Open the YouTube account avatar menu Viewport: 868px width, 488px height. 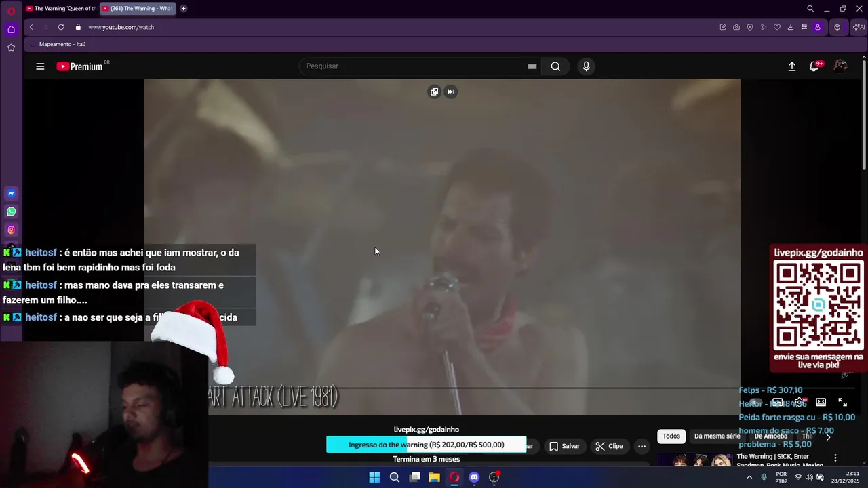click(x=840, y=66)
